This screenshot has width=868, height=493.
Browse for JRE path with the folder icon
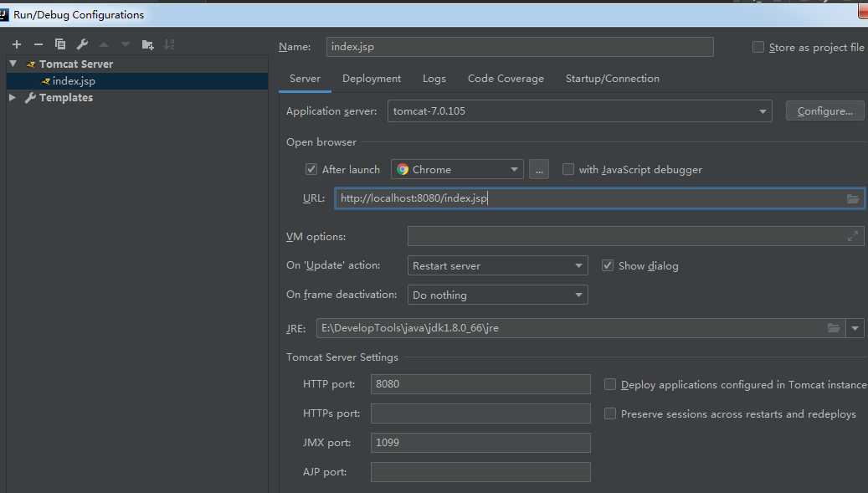click(834, 328)
